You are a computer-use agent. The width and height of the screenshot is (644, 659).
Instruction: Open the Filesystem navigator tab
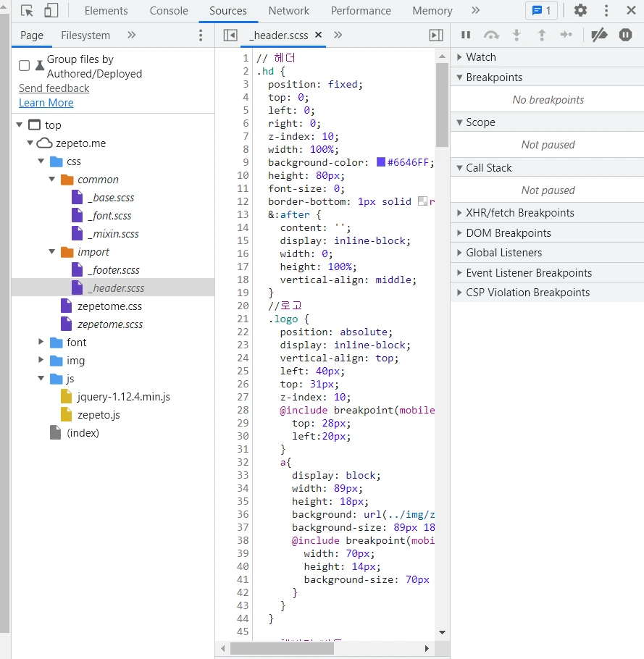85,35
